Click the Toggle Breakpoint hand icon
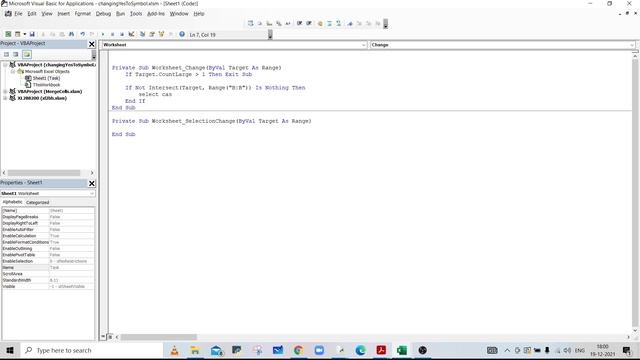This screenshot has width=640, height=360. click(320, 24)
